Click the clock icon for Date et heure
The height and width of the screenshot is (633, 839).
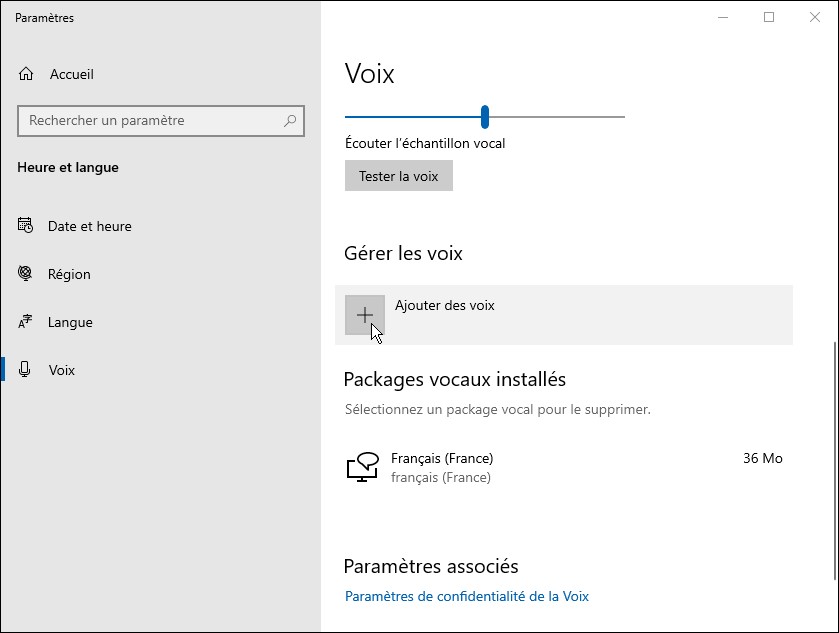click(26, 226)
